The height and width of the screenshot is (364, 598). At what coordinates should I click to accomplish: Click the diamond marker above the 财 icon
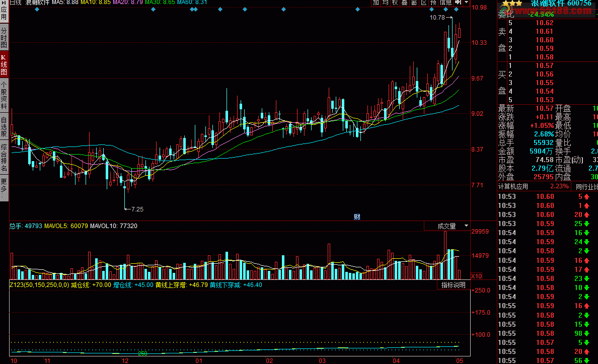(357, 9)
